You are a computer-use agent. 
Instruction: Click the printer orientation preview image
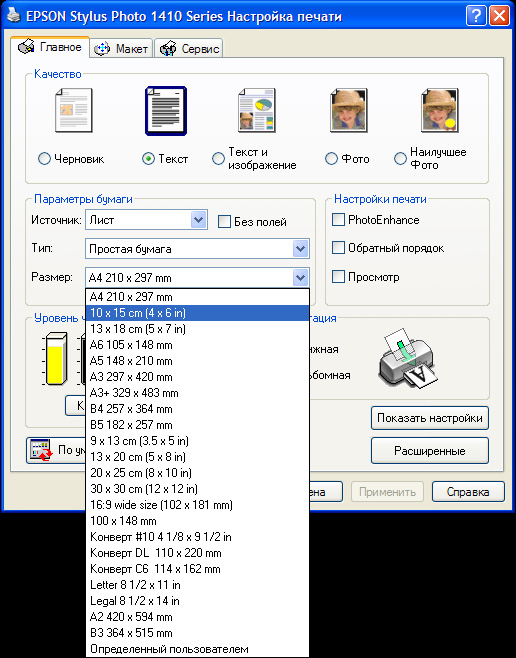pyautogui.click(x=408, y=359)
